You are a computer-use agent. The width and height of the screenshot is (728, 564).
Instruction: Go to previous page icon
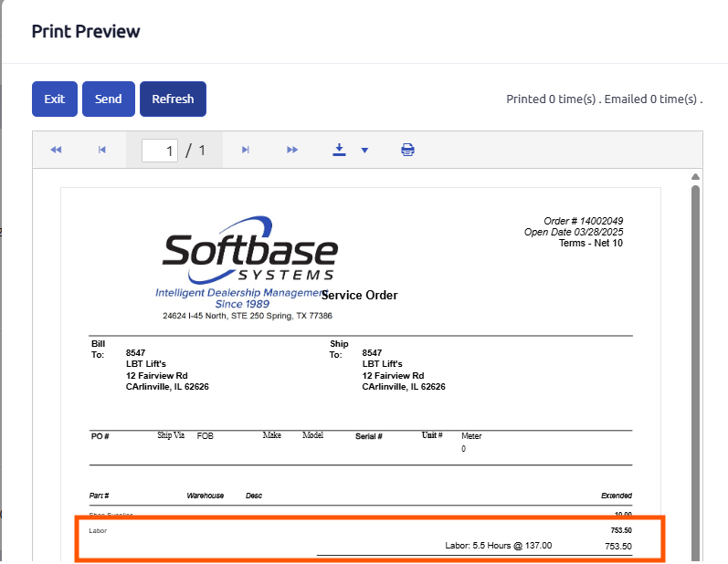coord(102,150)
